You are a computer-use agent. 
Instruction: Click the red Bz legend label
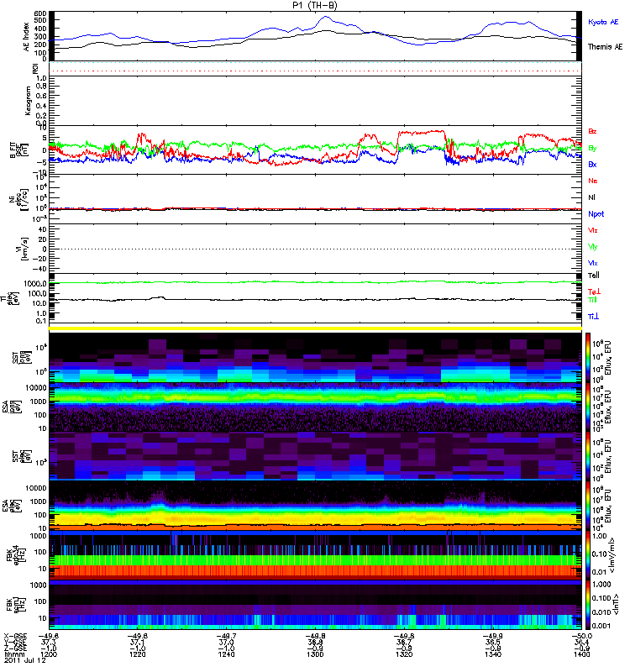[592, 131]
